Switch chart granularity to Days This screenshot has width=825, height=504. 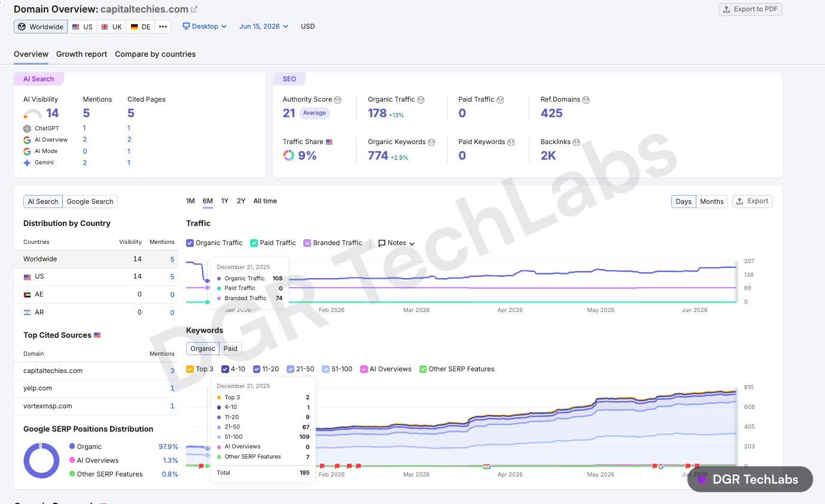[683, 201]
